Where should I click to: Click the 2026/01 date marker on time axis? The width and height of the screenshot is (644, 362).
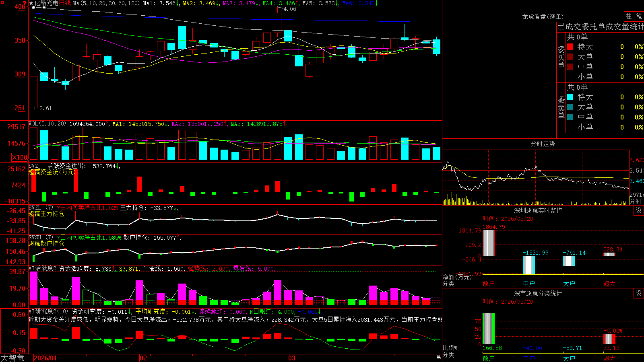pyautogui.click(x=45, y=358)
